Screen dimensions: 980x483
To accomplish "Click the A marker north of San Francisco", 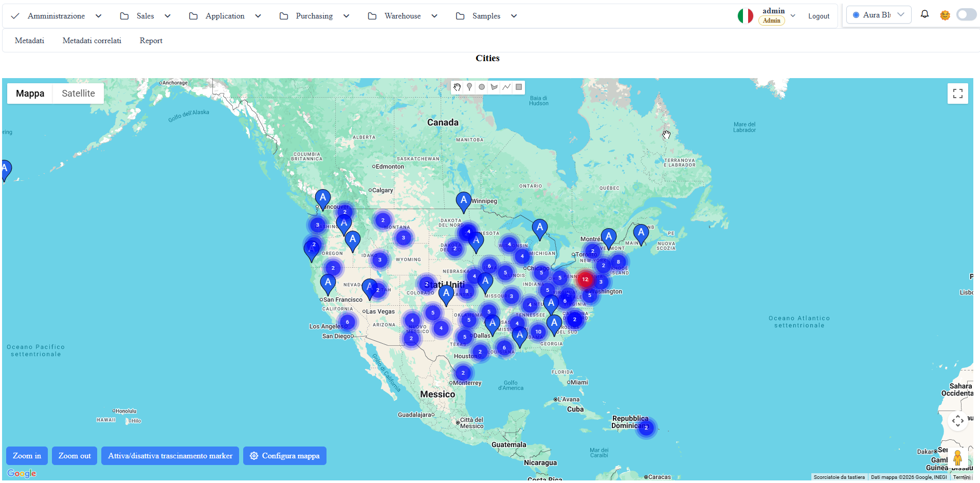I will pos(328,284).
